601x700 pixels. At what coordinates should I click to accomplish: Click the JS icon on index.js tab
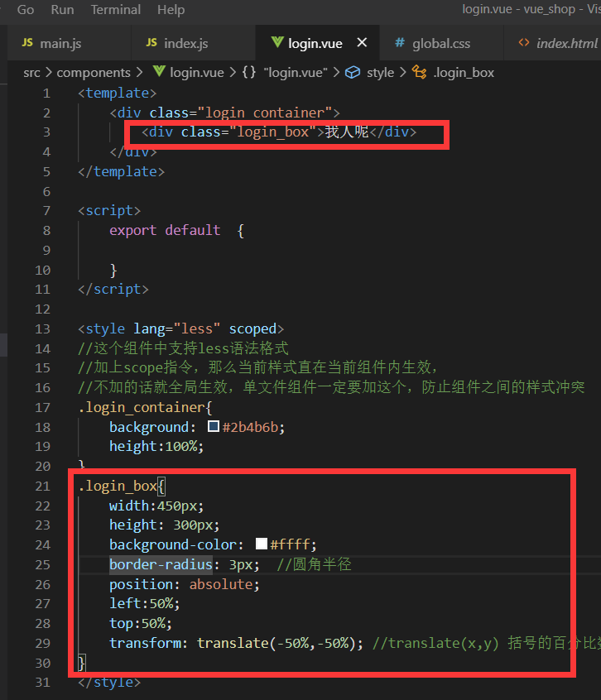click(x=151, y=42)
